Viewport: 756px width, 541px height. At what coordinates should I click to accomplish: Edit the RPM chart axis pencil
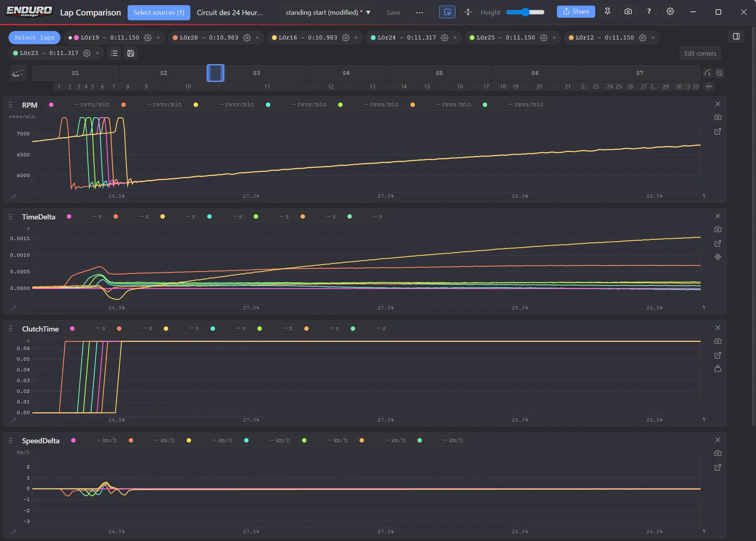pos(14,197)
